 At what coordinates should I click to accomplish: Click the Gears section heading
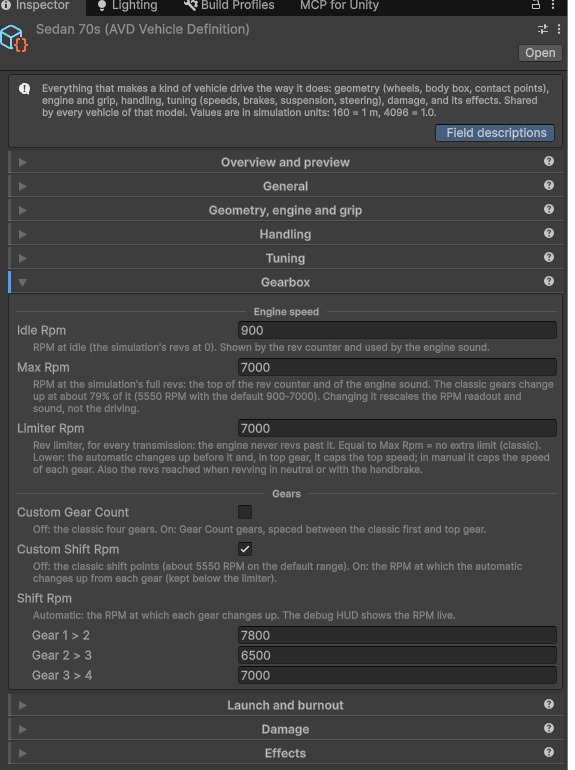pyautogui.click(x=286, y=494)
